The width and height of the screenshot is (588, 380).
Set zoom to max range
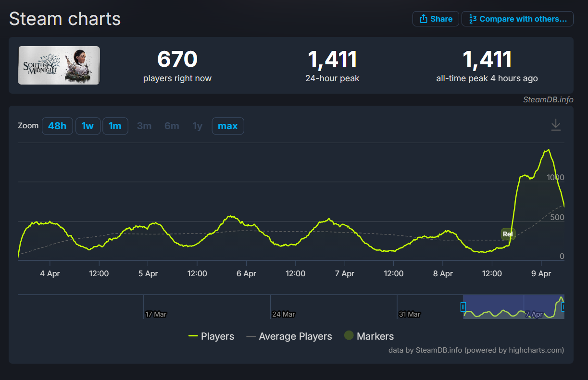pos(228,126)
